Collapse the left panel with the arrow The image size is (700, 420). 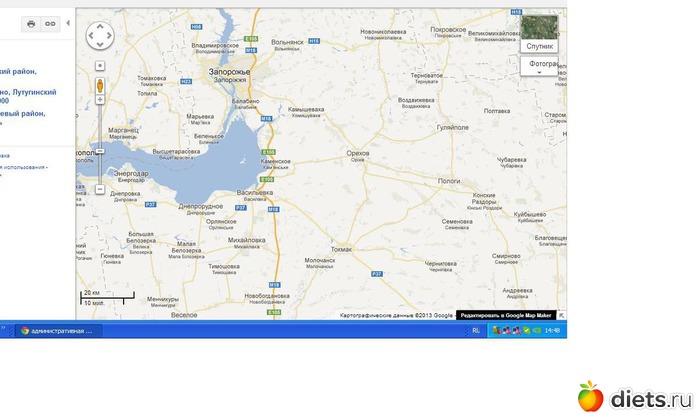[x=70, y=23]
